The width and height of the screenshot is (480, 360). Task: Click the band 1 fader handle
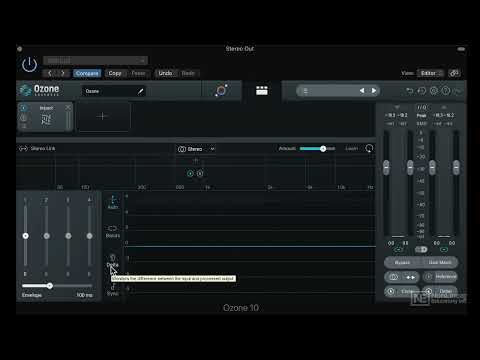coord(26,236)
